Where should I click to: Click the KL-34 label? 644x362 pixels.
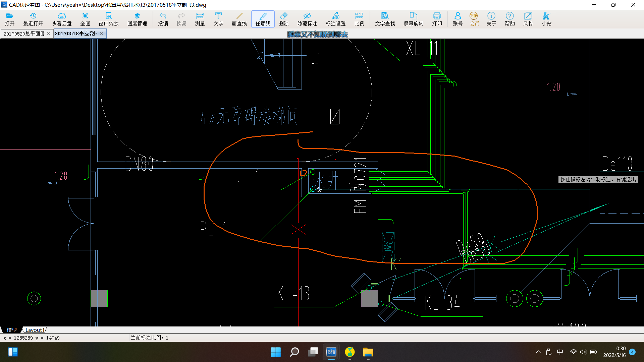tap(442, 303)
